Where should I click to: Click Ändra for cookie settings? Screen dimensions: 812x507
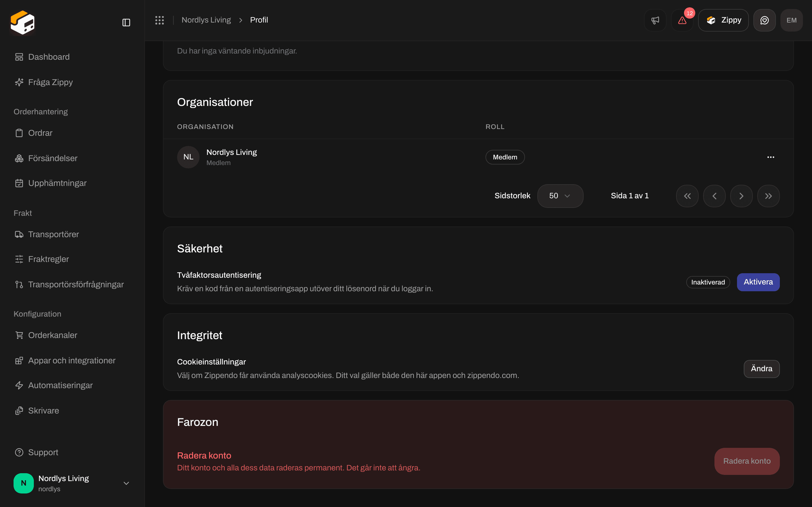[761, 369]
